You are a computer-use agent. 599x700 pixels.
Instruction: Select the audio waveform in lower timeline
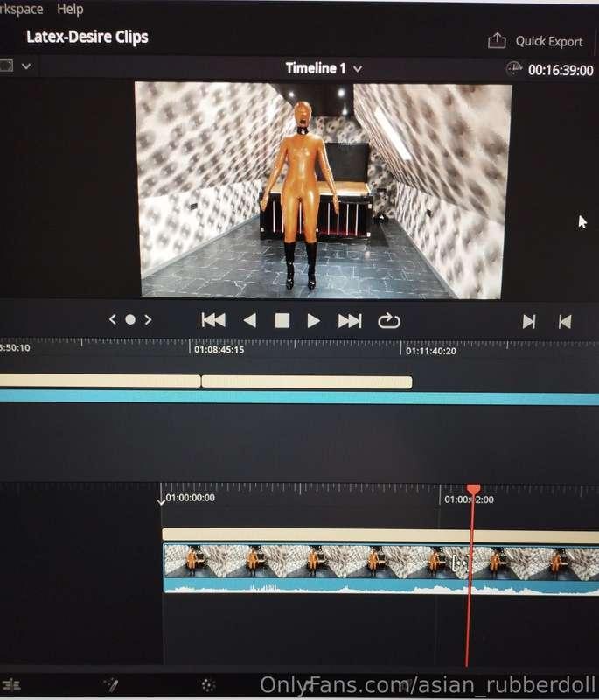coord(381,586)
